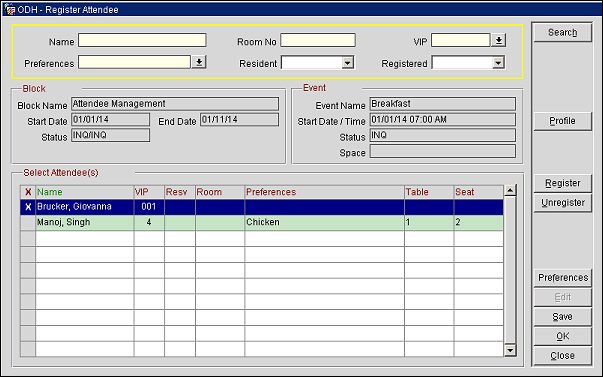Click seat value 2 for Manoj, Singh

(x=478, y=223)
